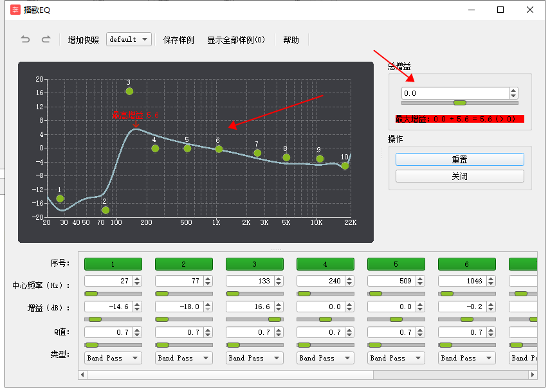
Task: Select EQ point 9 on the graph
Action: coord(320,159)
